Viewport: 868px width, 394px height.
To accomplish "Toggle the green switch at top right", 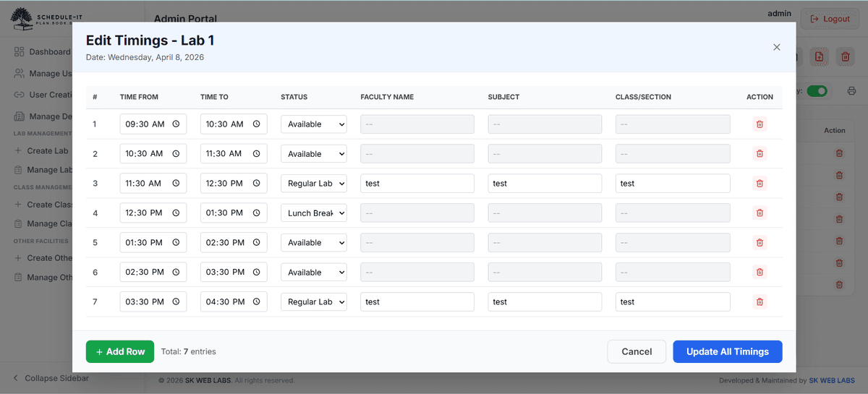I will click(x=817, y=91).
